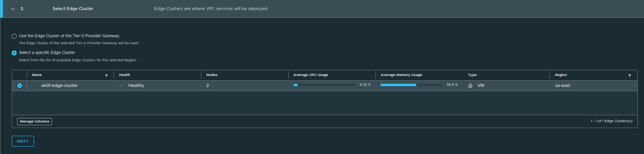Image resolution: width=644 pixels, height=154 pixels.
Task: Open the Name column filter icon
Action: (x=106, y=75)
